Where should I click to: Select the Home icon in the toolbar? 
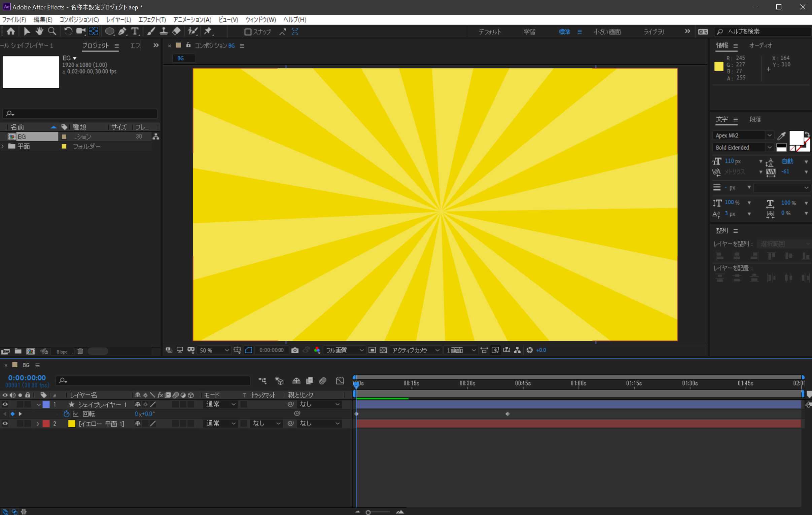11,31
